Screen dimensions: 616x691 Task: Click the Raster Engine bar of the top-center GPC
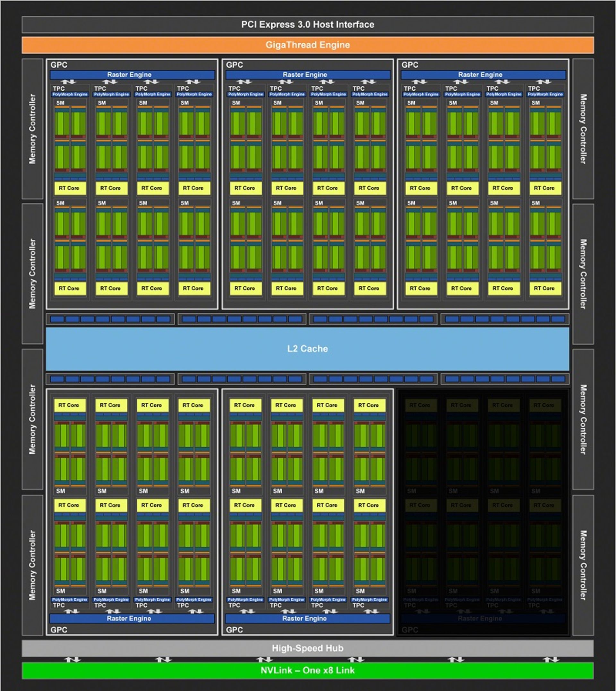coord(308,75)
